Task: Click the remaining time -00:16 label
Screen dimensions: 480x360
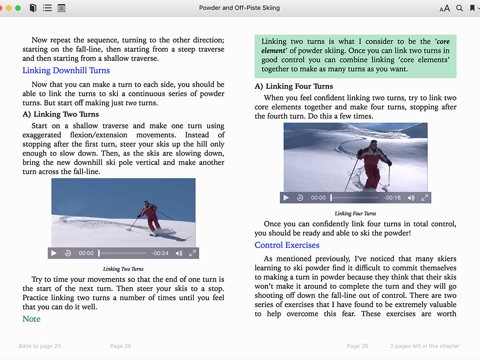Action: point(392,198)
